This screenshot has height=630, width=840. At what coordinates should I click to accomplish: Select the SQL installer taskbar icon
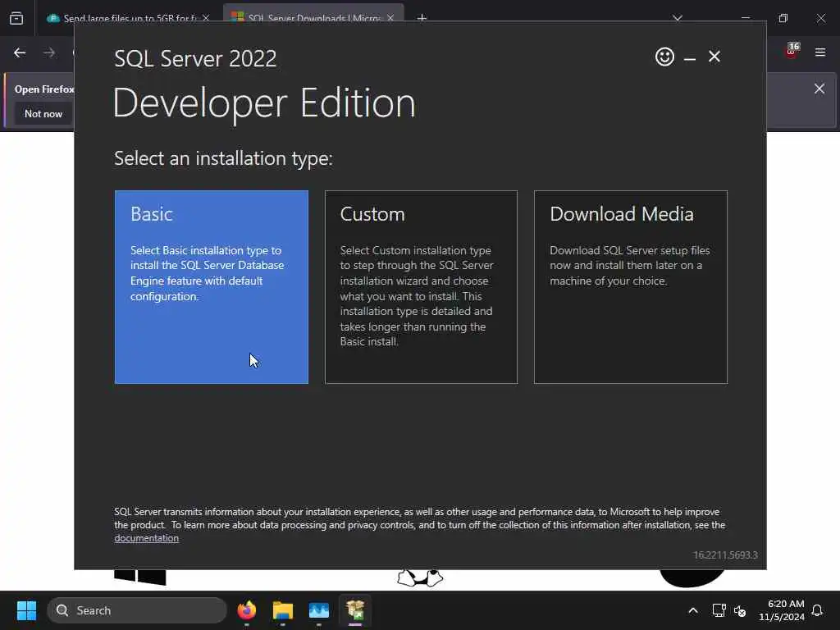click(x=354, y=610)
